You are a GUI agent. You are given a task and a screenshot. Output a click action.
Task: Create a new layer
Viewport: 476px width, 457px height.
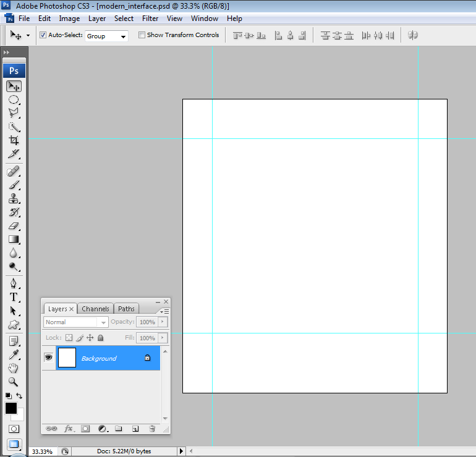(x=135, y=429)
